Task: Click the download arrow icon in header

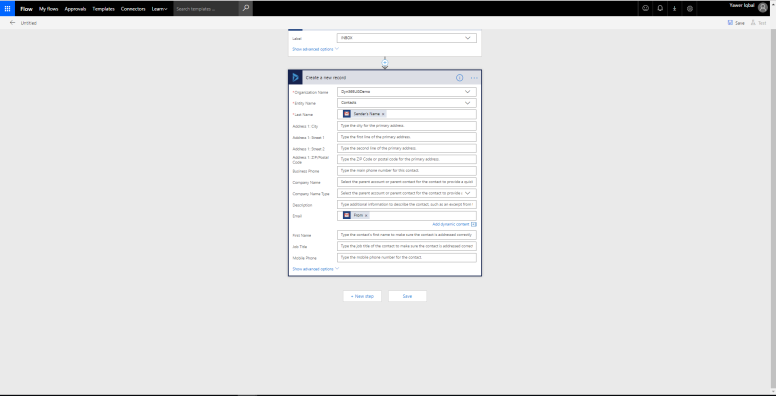Action: (x=675, y=8)
